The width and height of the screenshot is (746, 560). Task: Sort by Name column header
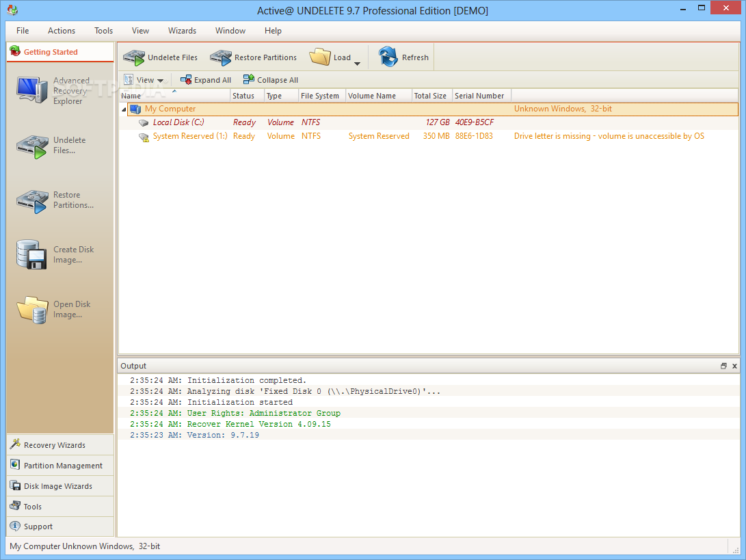[x=174, y=96]
